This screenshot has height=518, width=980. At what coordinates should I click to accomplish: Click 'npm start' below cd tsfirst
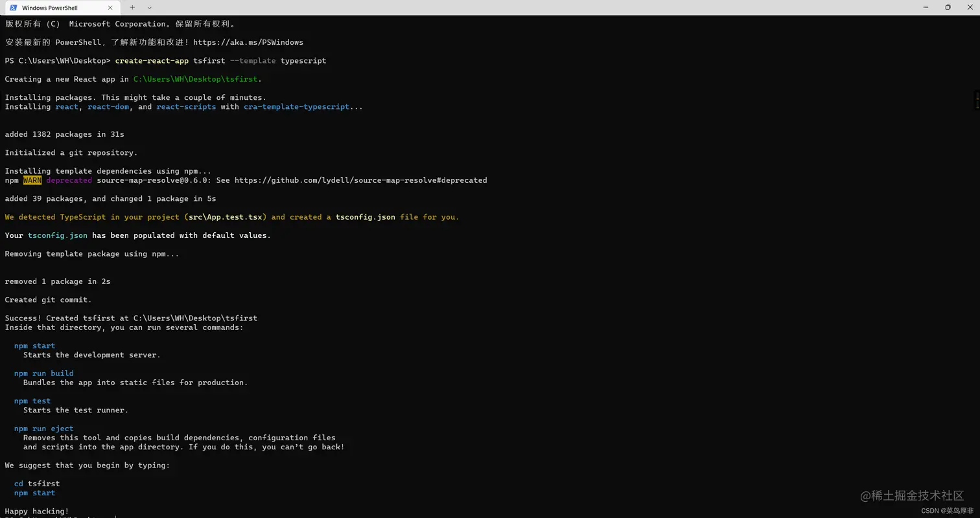pyautogui.click(x=34, y=493)
